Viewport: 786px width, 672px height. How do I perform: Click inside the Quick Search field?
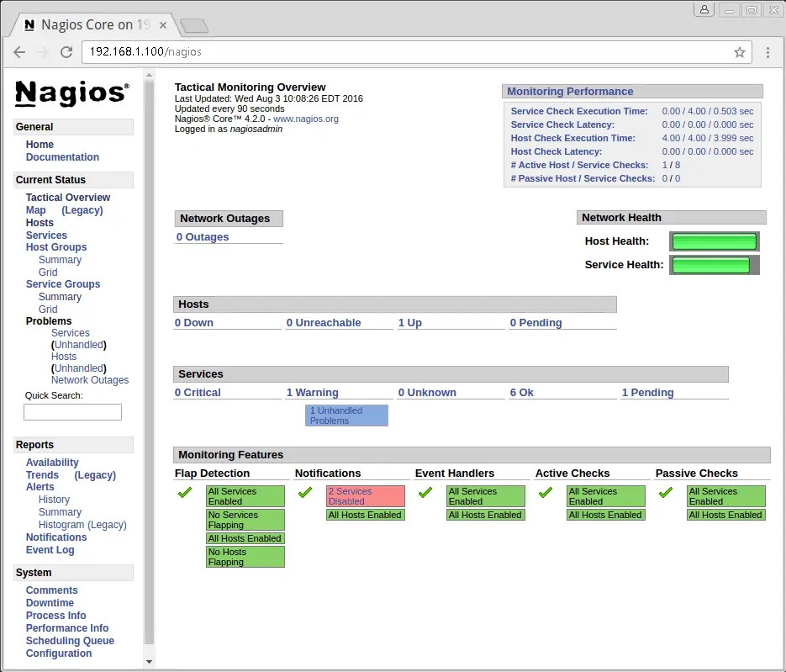click(72, 411)
